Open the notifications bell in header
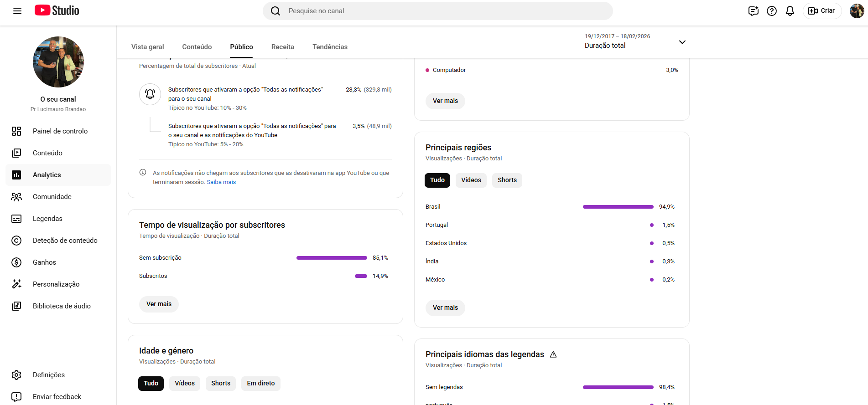Viewport: 868px width, 405px height. (x=790, y=11)
